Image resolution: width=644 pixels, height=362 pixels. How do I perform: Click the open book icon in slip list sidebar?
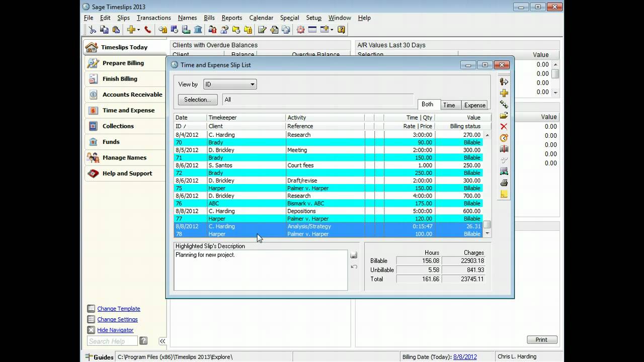tap(504, 149)
